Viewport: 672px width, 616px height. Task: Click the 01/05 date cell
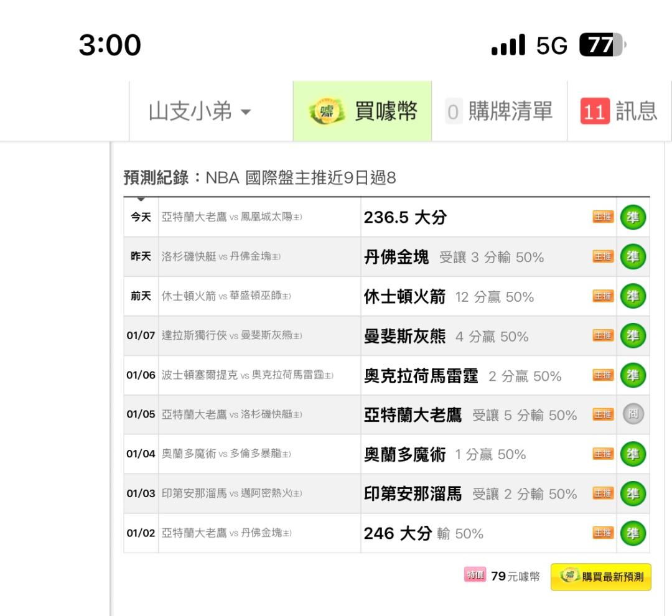[141, 414]
